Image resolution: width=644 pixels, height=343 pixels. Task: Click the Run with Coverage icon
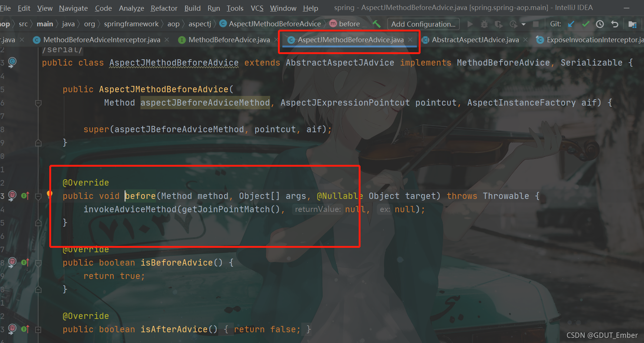click(499, 24)
